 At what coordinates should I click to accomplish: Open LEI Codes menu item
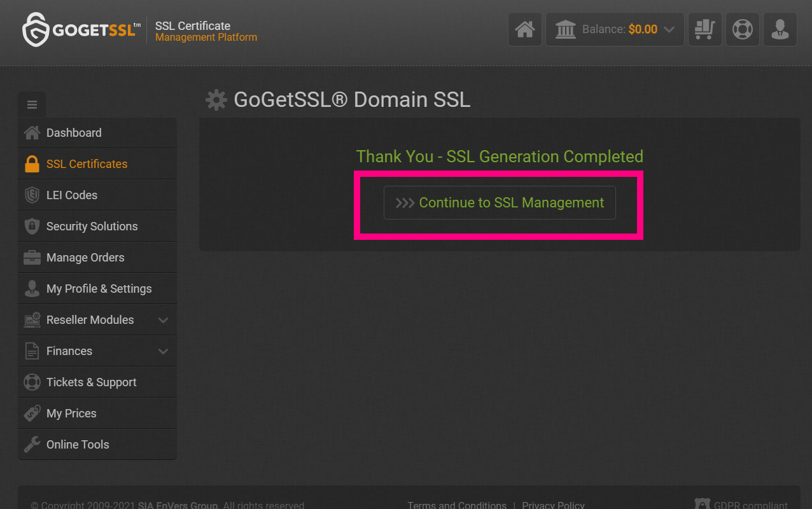click(x=97, y=195)
